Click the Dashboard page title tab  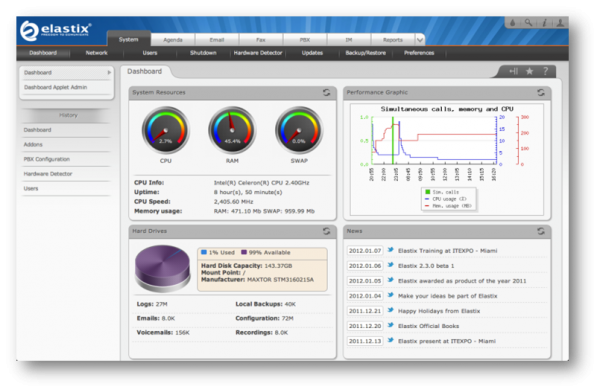coord(145,71)
